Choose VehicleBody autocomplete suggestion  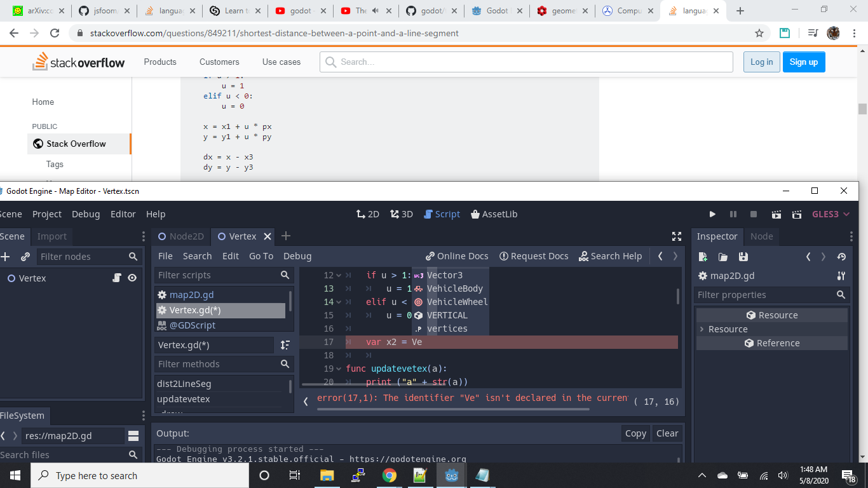(x=451, y=288)
